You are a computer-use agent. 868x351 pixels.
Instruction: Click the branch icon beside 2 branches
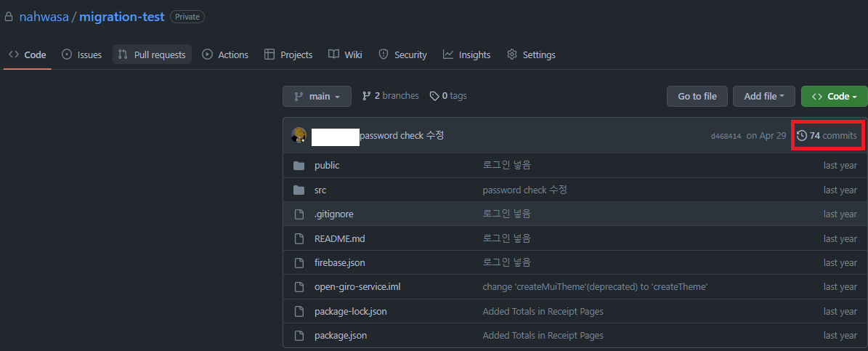pos(367,96)
